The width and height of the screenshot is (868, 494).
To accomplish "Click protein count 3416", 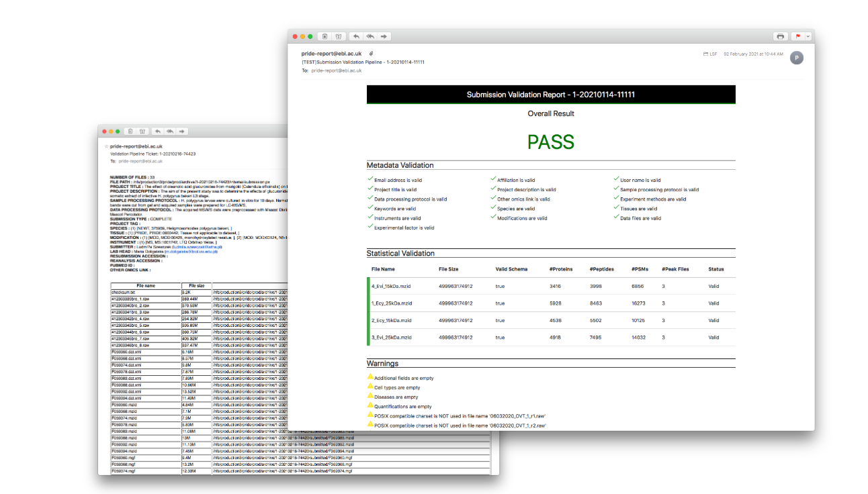I will [554, 286].
